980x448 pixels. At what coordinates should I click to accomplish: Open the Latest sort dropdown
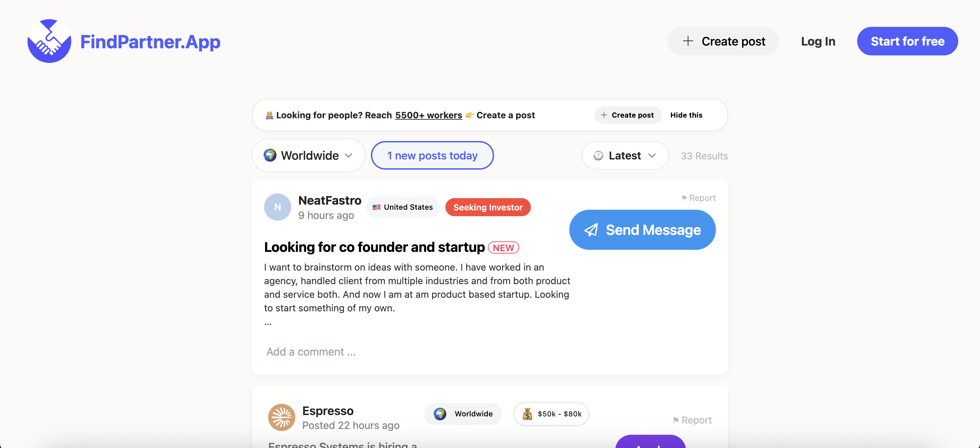625,155
